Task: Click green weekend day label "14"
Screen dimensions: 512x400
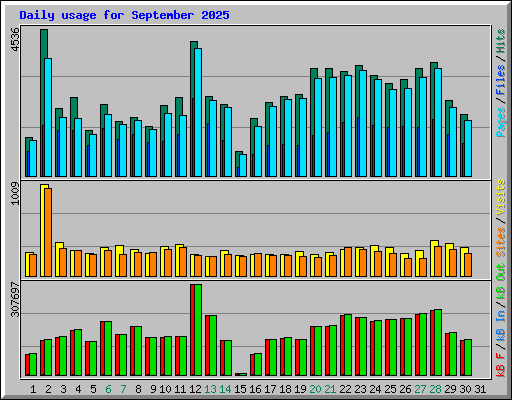Action: pos(225,389)
